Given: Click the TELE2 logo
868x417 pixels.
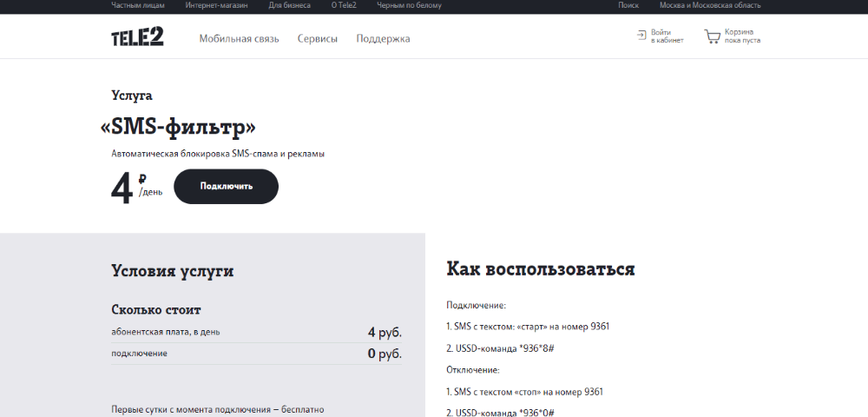Looking at the screenshot, I should 137,36.
